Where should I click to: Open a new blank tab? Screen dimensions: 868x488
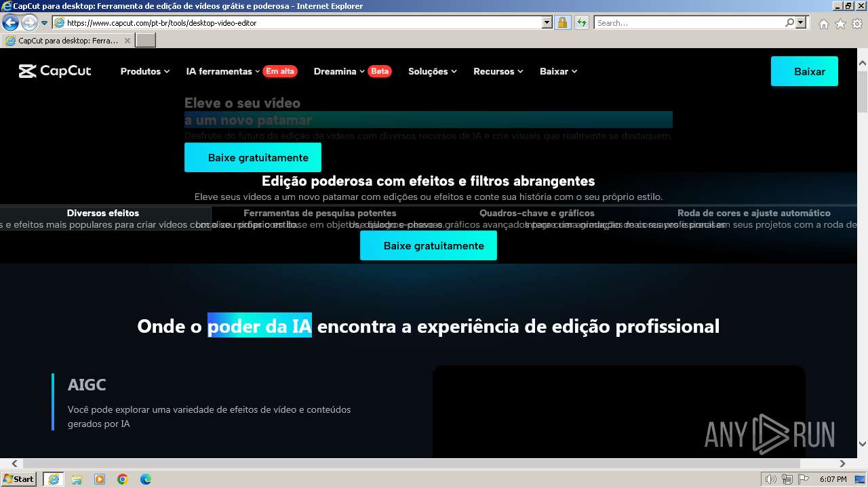click(146, 41)
